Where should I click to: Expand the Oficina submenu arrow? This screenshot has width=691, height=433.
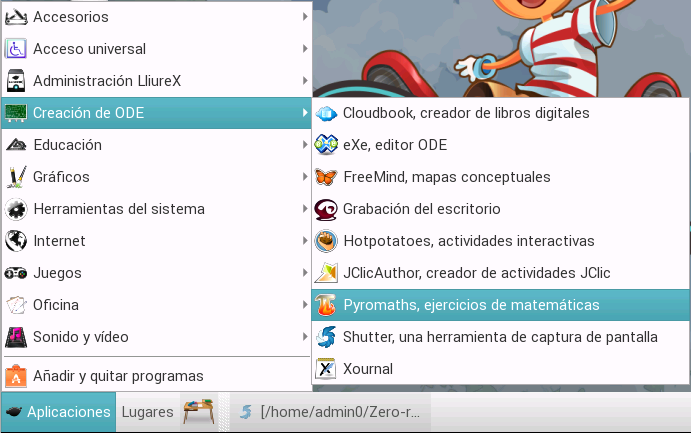[304, 305]
